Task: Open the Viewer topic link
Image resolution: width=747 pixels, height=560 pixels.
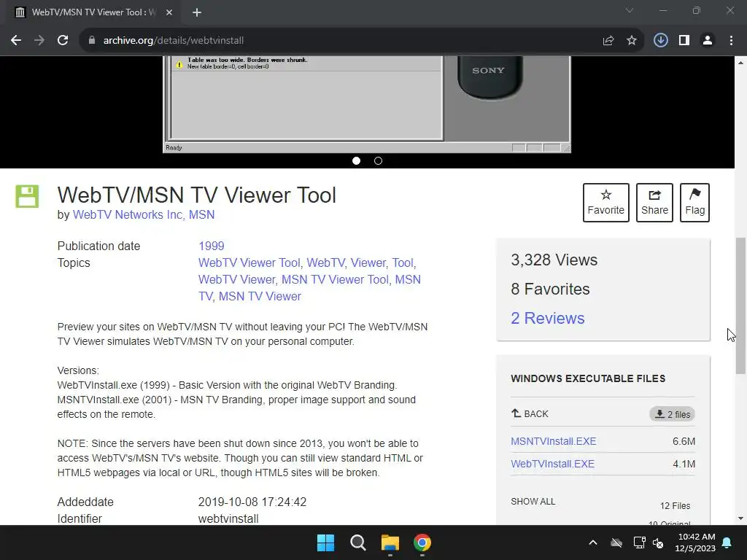Action: click(368, 262)
